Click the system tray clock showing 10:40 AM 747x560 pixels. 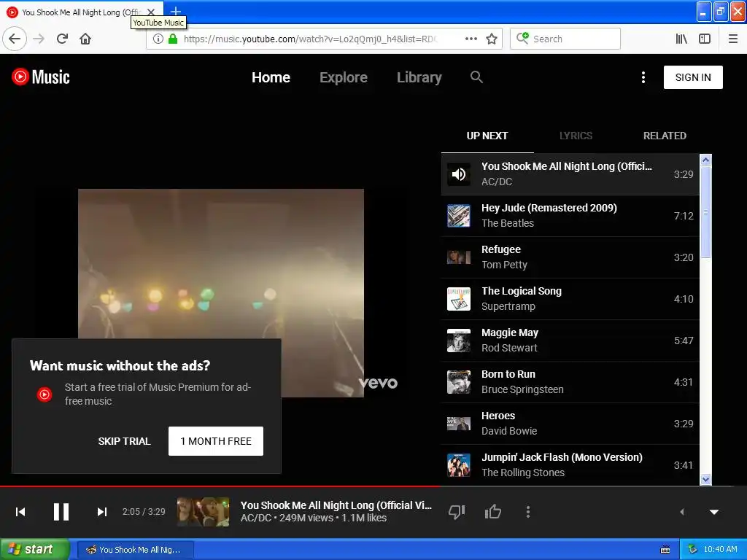click(x=720, y=550)
